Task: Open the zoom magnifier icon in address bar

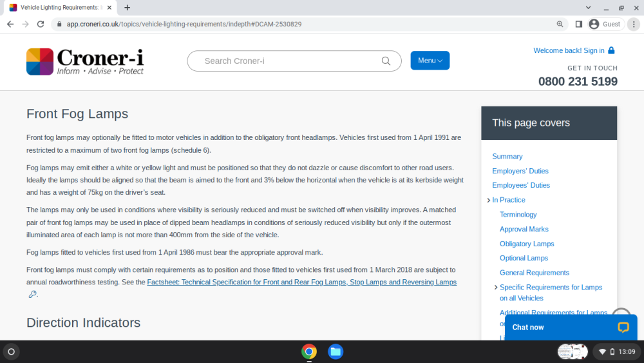Action: pyautogui.click(x=560, y=25)
